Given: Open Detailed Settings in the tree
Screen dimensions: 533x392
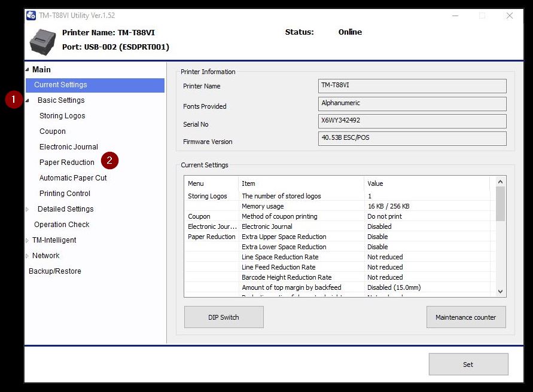Looking at the screenshot, I should [x=66, y=209].
